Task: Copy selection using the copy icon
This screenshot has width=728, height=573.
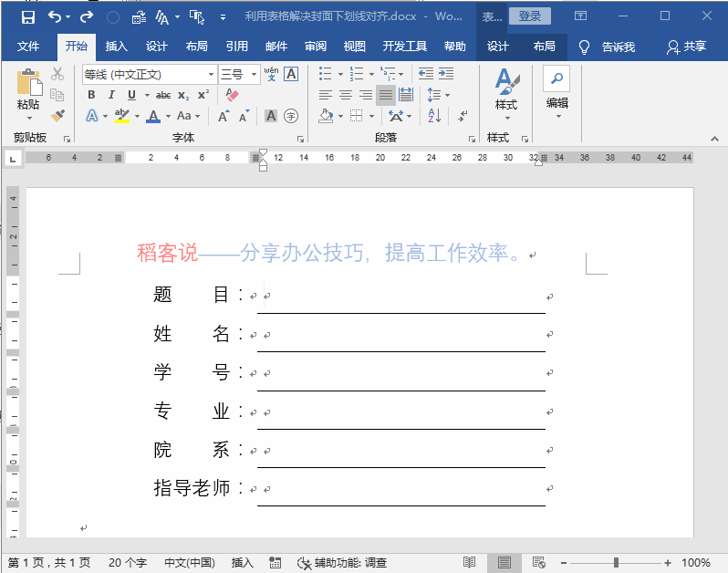Action: tap(57, 95)
